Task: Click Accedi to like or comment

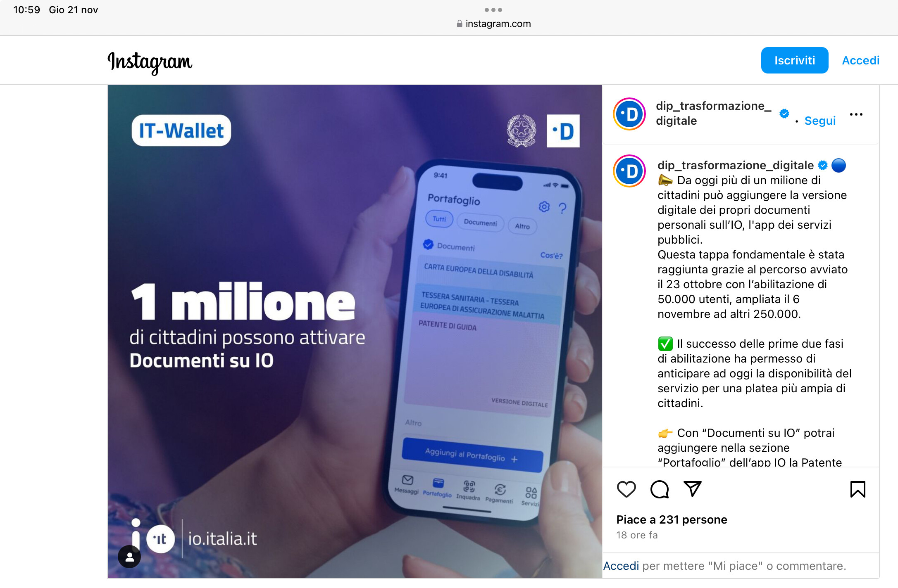Action: [x=621, y=566]
